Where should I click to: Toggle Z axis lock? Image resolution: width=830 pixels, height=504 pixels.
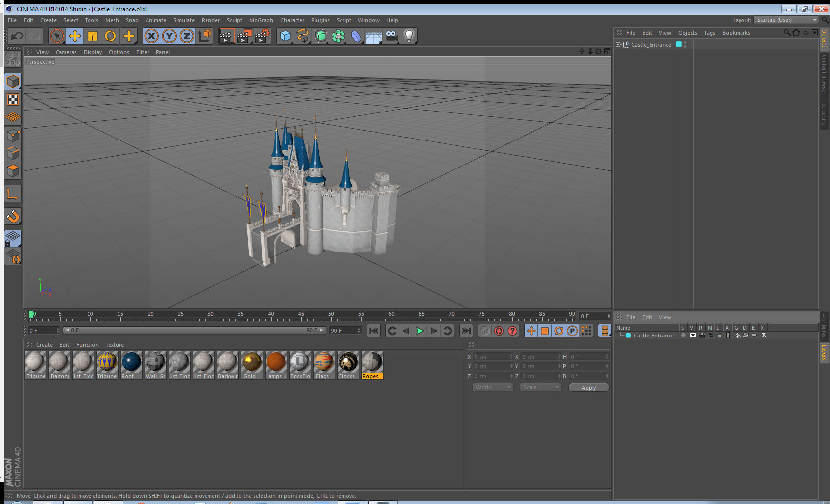[187, 36]
